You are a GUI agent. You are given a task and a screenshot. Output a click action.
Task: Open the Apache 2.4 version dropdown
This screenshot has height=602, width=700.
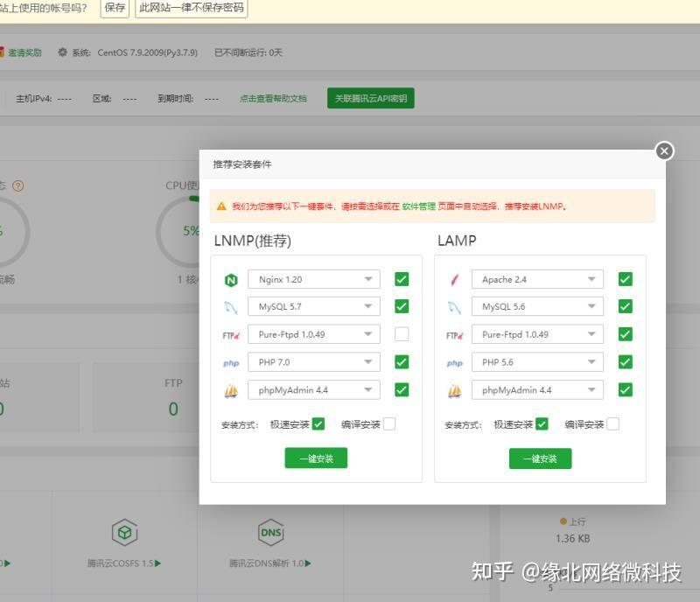click(x=537, y=279)
